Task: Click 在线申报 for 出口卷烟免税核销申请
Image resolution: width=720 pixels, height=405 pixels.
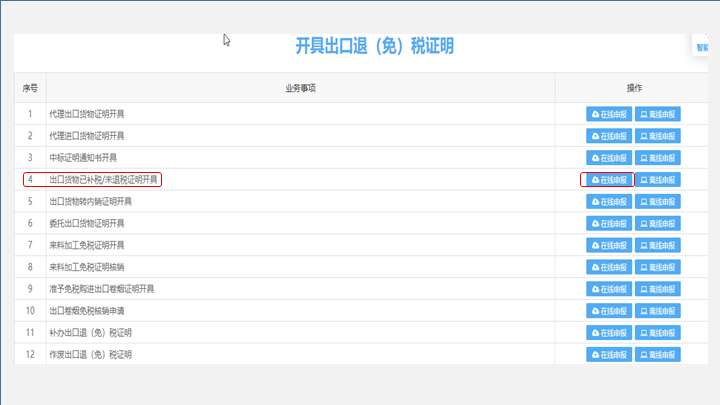Action: (609, 311)
